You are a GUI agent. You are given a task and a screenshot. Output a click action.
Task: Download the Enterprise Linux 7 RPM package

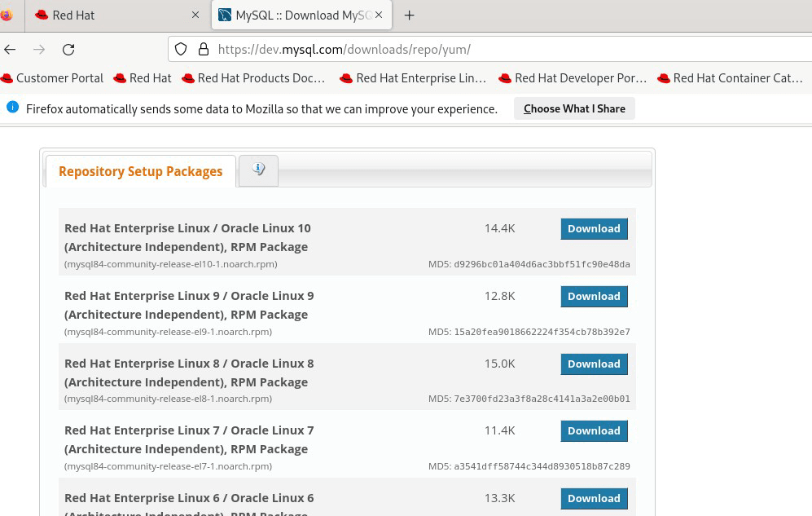click(594, 431)
